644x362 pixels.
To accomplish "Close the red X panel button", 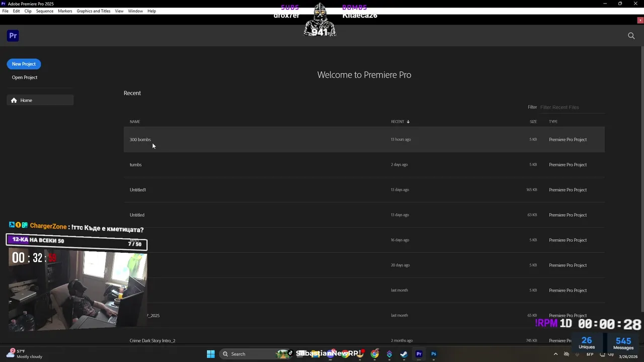I will [640, 20].
